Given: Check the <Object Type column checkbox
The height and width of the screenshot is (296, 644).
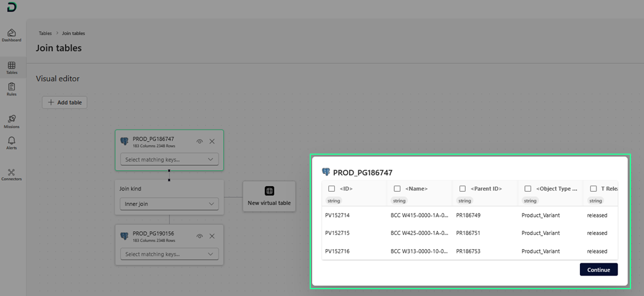Looking at the screenshot, I should pos(528,189).
